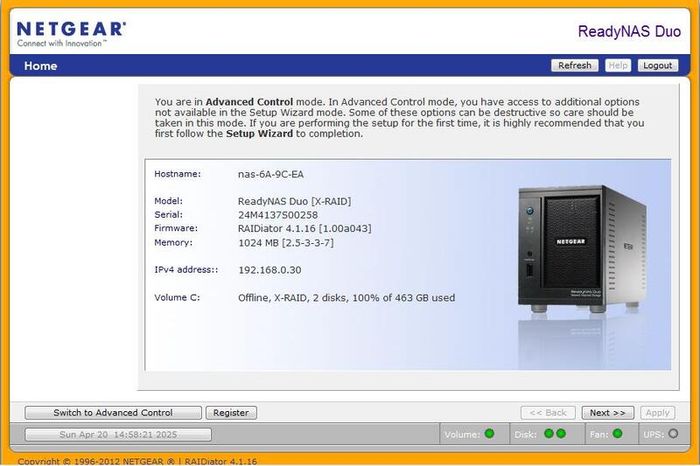
Task: Open the Help button
Action: point(618,65)
